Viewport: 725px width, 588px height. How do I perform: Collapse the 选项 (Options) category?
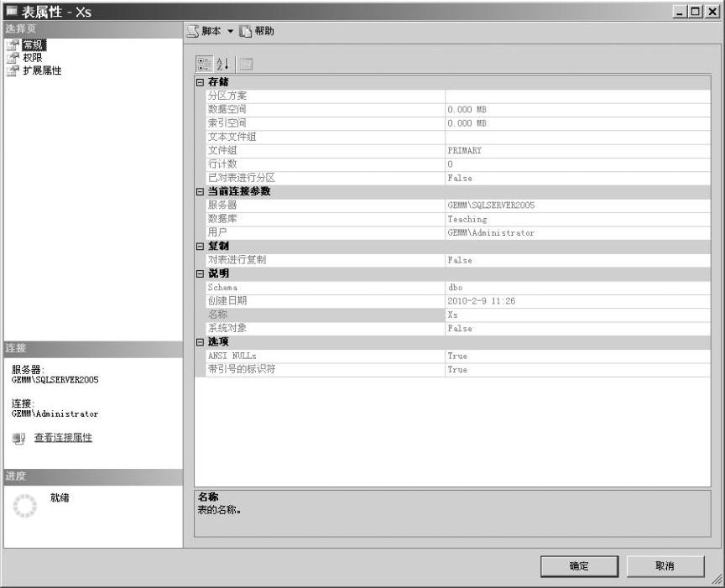click(200, 342)
